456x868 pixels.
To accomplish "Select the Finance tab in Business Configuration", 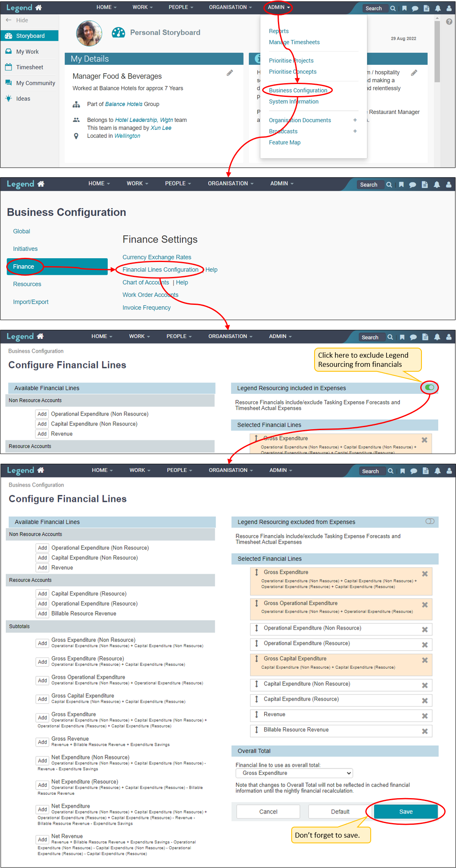I will [x=57, y=267].
